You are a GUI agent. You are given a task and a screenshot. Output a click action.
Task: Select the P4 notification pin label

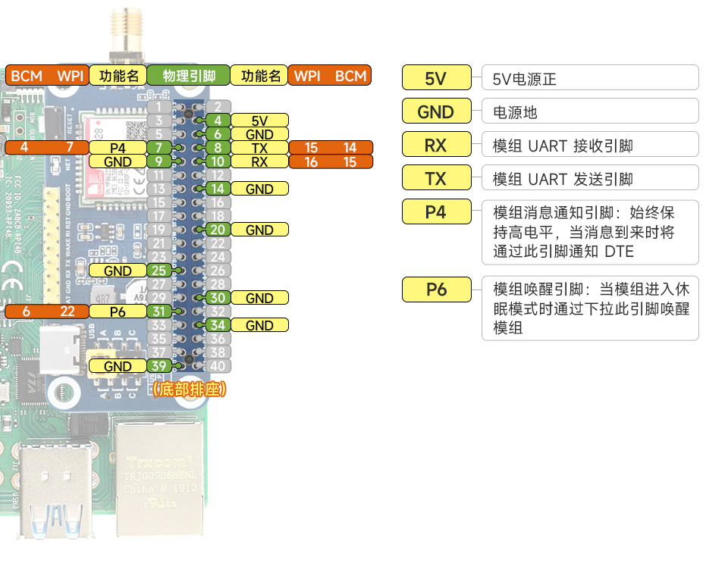pos(436,211)
